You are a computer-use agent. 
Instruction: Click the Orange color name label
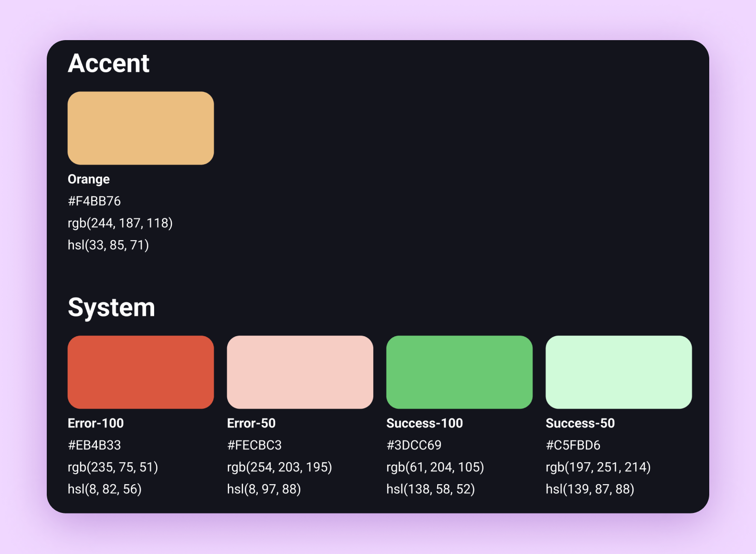[89, 179]
